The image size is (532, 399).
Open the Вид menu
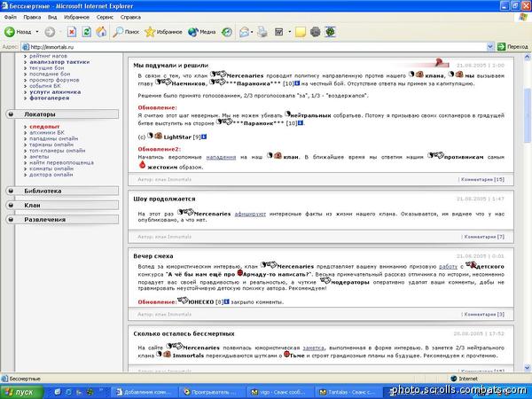coord(52,17)
